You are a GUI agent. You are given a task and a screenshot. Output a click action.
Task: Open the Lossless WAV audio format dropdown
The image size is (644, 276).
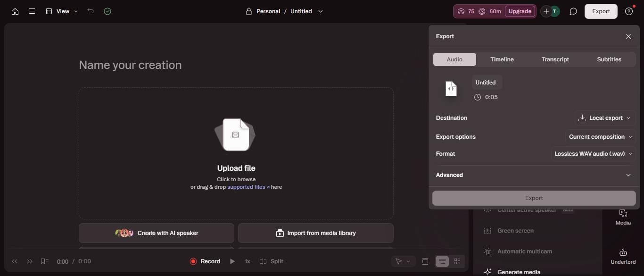coord(593,154)
